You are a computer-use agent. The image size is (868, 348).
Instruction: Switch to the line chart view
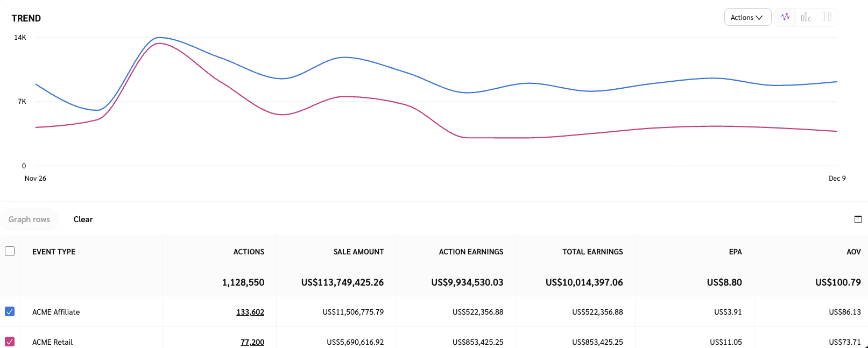pyautogui.click(x=785, y=17)
